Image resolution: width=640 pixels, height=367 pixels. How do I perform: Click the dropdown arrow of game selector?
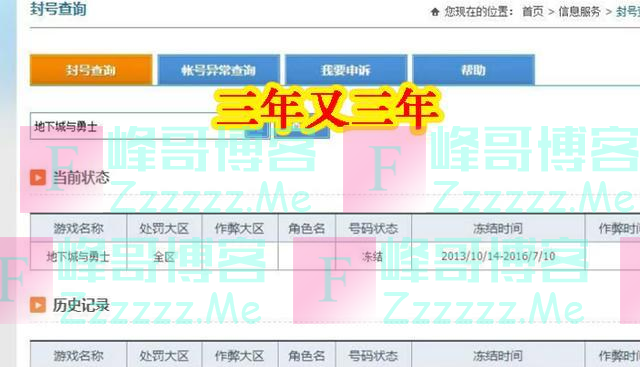click(x=257, y=130)
